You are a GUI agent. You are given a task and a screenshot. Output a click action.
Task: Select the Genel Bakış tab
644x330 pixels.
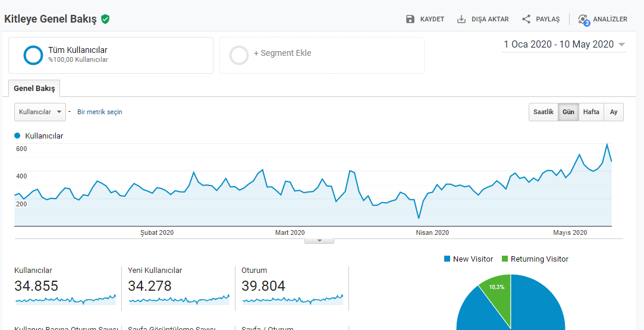pos(34,88)
